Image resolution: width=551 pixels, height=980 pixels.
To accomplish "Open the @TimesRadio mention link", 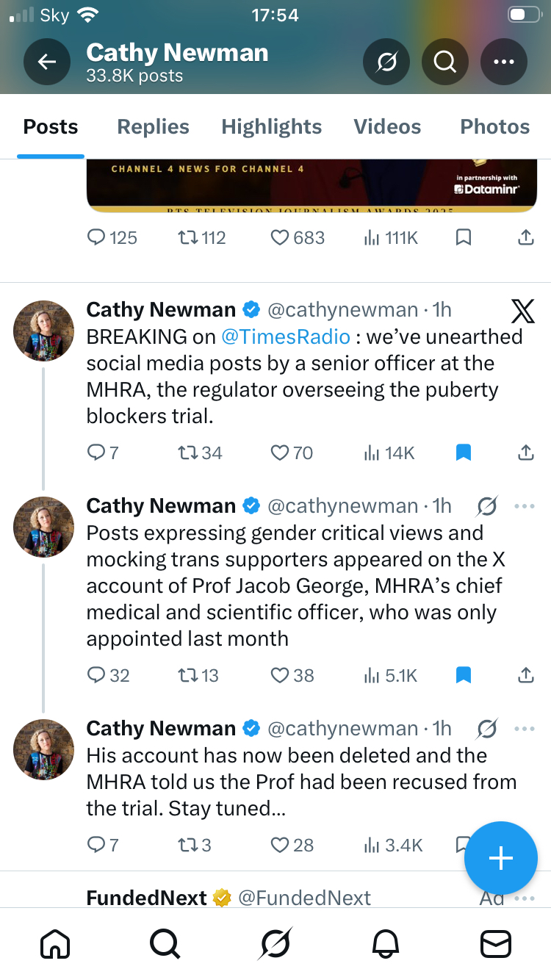I will 286,336.
